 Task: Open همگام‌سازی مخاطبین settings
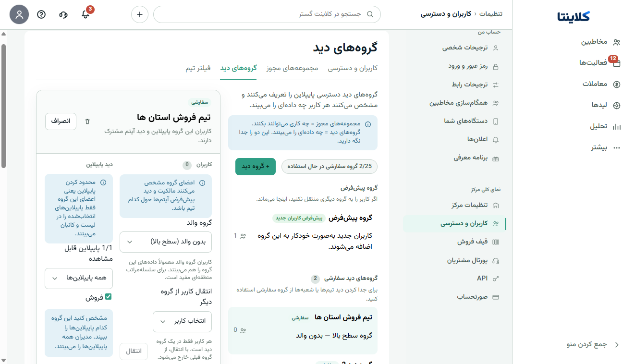pos(454,103)
